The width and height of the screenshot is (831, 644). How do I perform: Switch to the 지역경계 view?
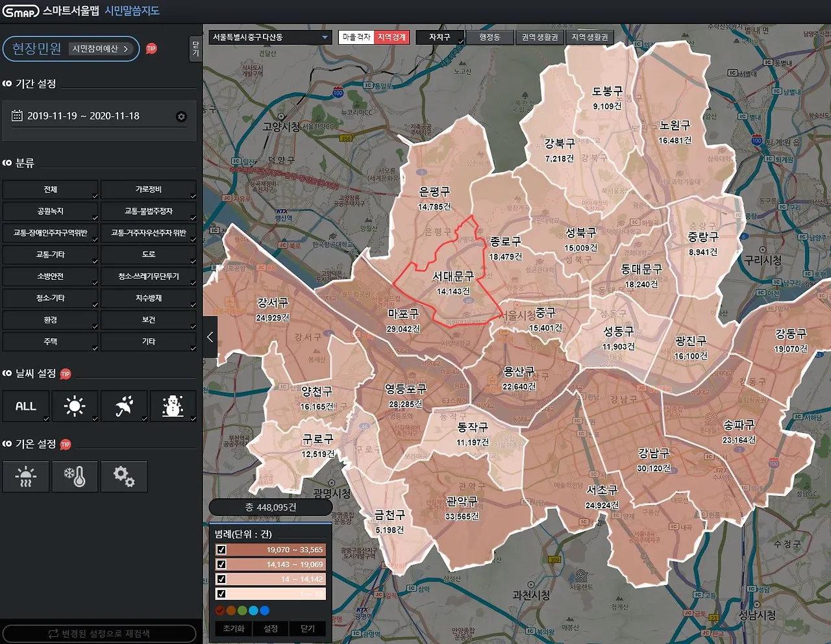391,38
